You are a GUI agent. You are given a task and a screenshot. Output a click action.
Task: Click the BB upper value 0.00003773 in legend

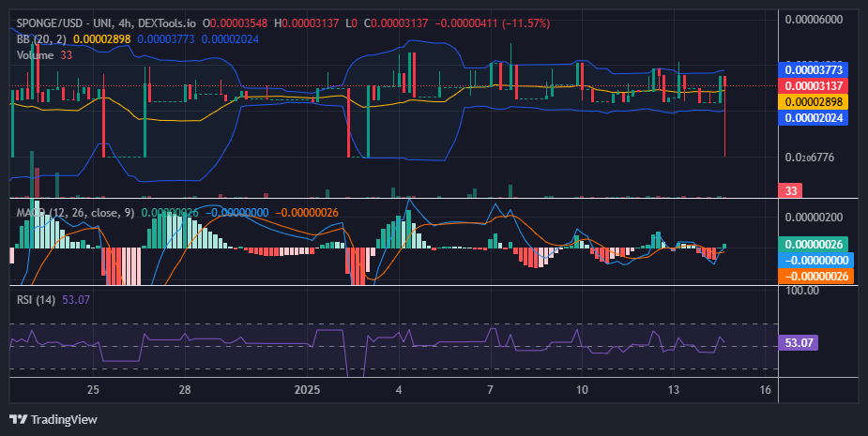point(166,39)
